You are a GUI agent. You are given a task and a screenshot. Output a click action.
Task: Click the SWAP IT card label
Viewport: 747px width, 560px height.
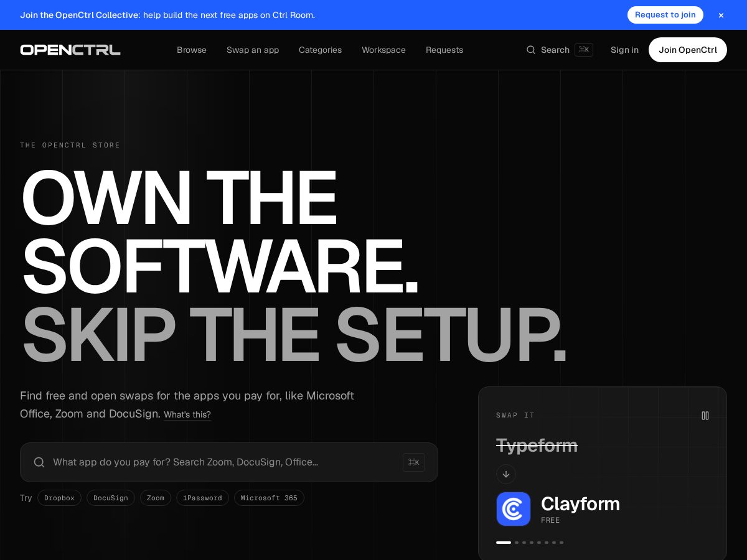click(515, 416)
